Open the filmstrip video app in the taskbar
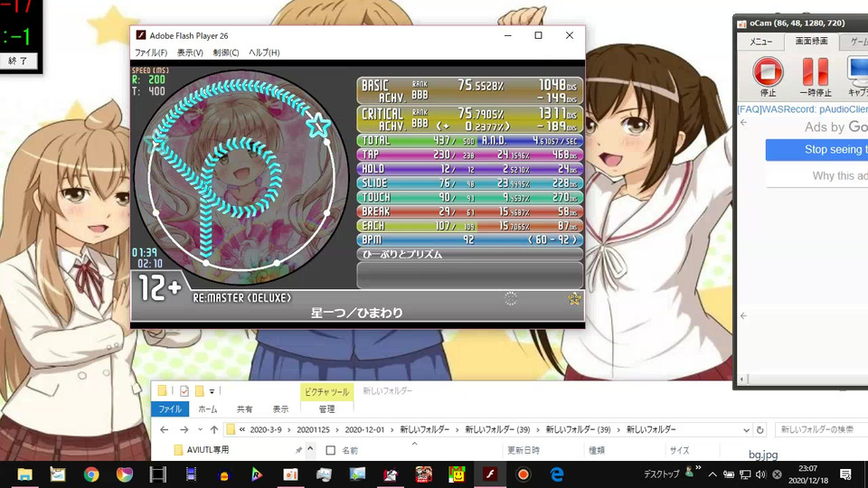Screen dimensions: 868x488 (157, 474)
